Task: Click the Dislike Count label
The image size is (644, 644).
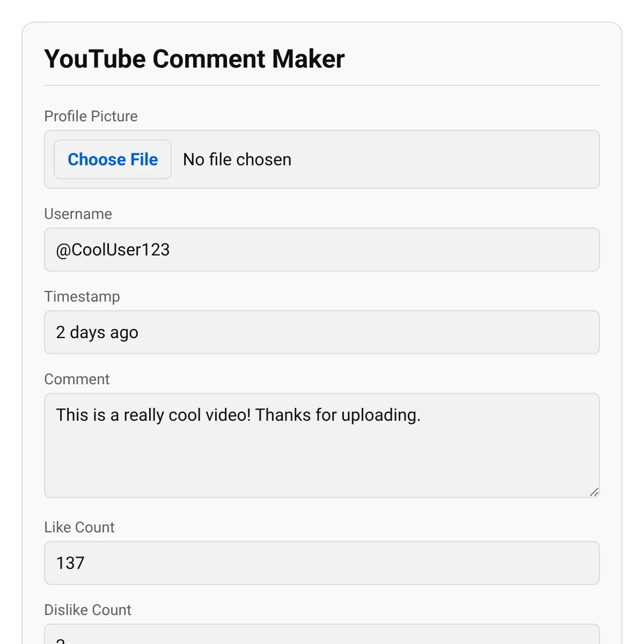Action: click(x=87, y=610)
